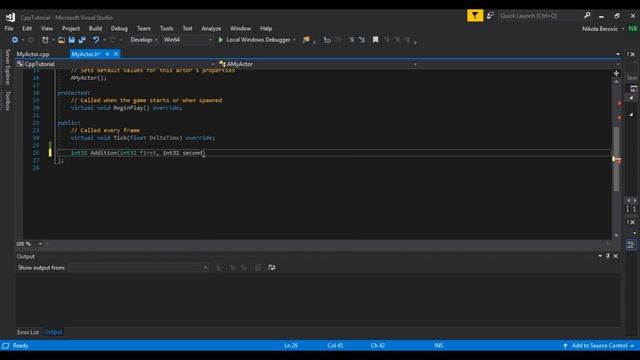Screen dimensions: 640x360
Task: Open the Edit menu
Action: [27, 29]
